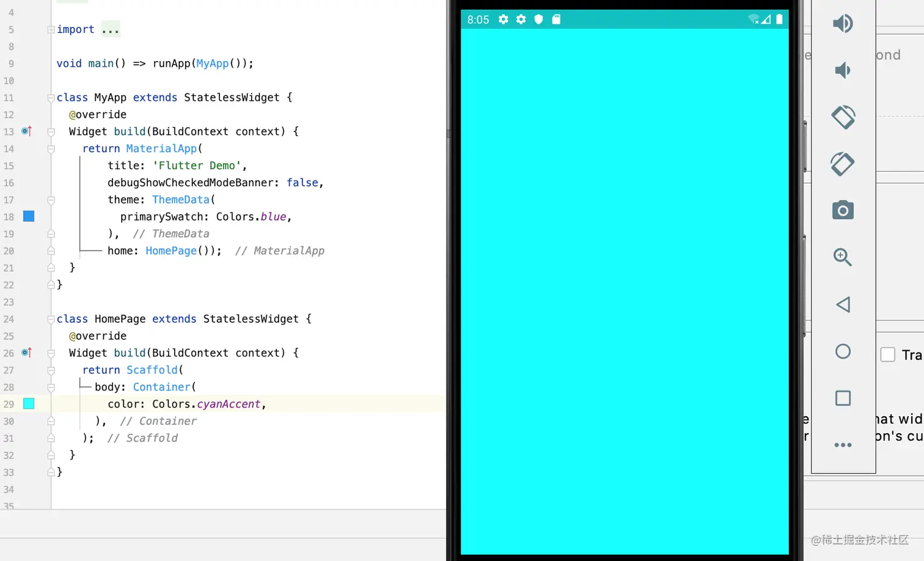Click first gear icon in phone status bar
Viewport: 924px width, 561px height.
(x=503, y=19)
